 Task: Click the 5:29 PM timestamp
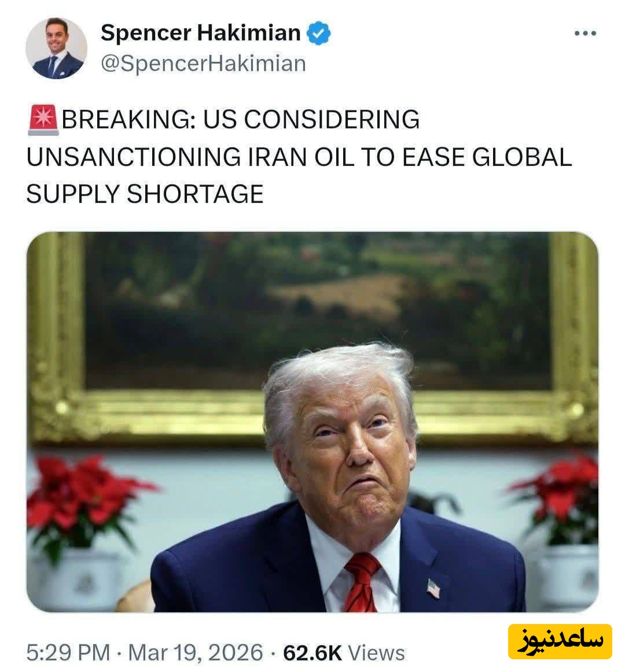pos(68,653)
